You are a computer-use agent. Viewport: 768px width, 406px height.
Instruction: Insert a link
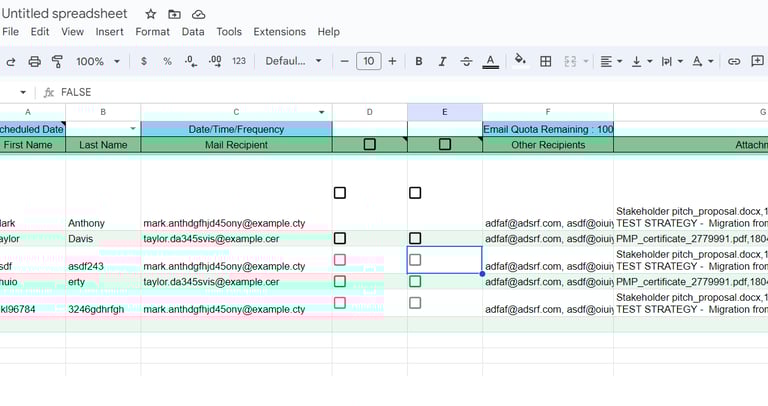tap(734, 61)
